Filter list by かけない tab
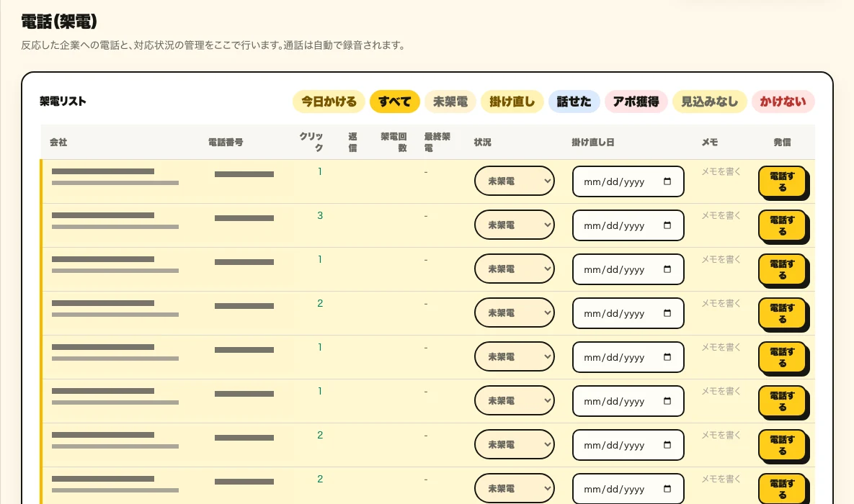This screenshot has width=854, height=504. tap(783, 102)
